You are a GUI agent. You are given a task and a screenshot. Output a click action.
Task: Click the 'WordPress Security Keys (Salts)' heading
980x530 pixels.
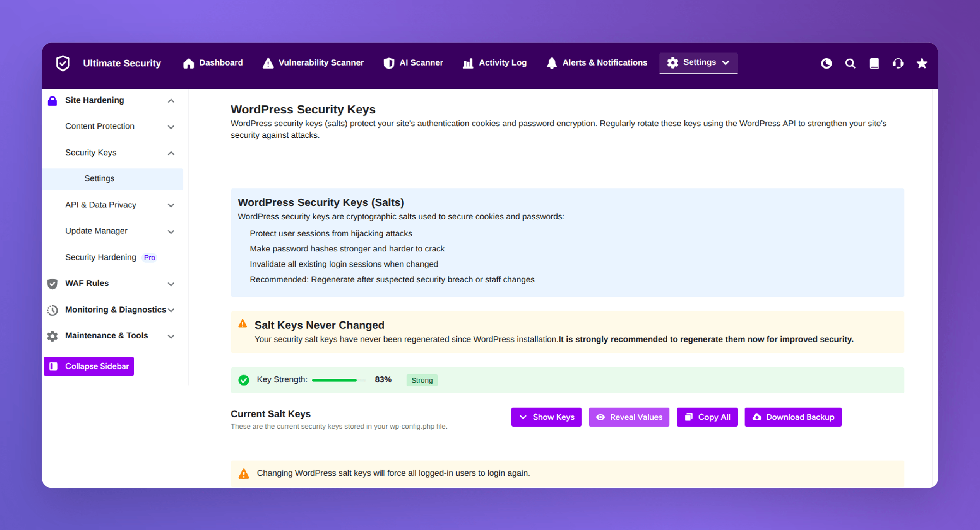(x=321, y=203)
